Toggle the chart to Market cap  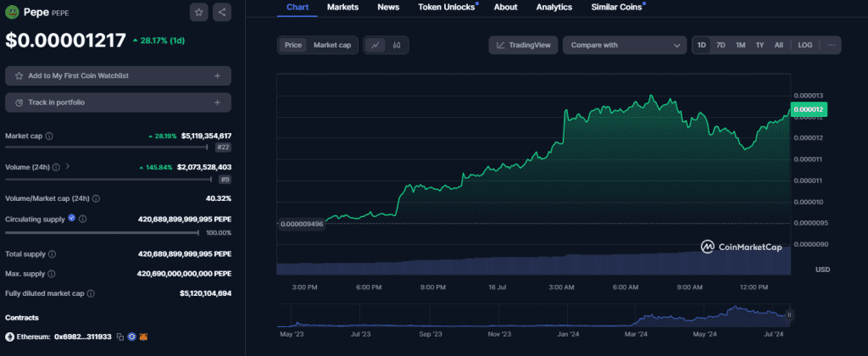[x=332, y=45]
